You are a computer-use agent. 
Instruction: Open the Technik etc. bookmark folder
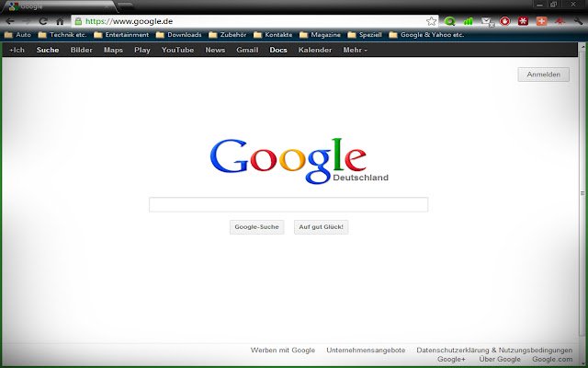(x=62, y=35)
